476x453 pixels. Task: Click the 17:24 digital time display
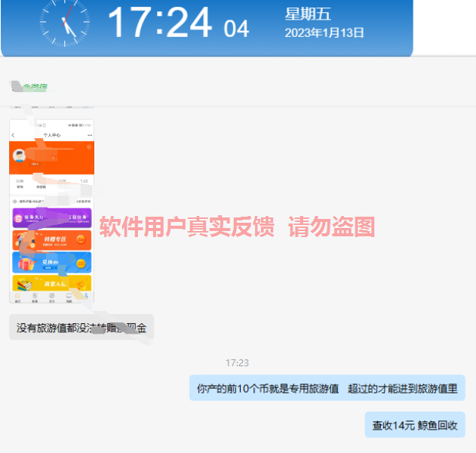(x=159, y=23)
